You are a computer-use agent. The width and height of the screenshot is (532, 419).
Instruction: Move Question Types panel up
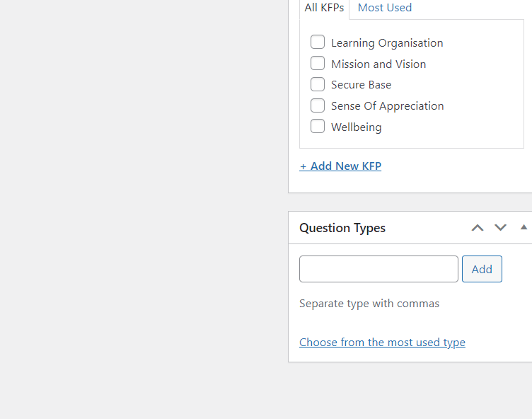(x=478, y=228)
